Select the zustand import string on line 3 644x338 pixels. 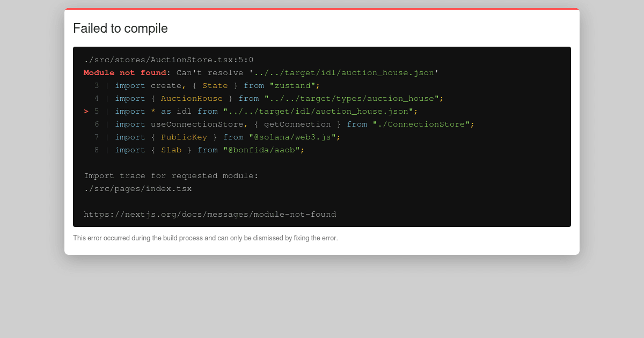click(x=294, y=85)
